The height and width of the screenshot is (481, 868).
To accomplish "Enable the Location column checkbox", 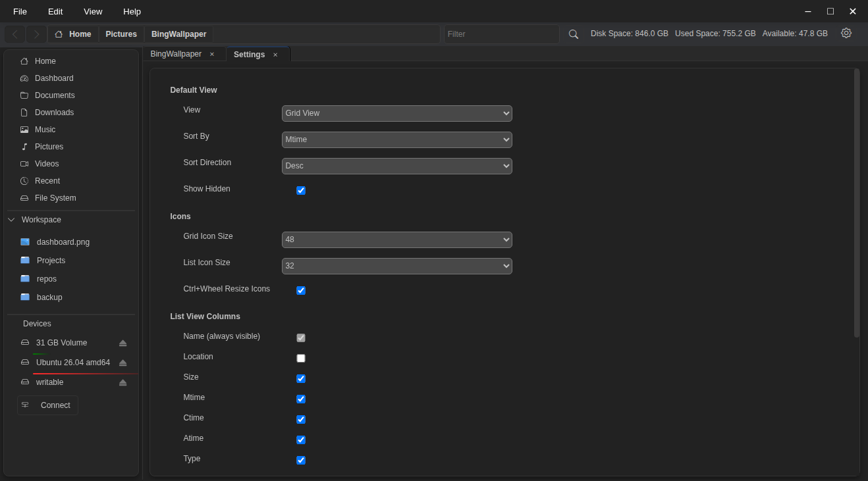I will pyautogui.click(x=301, y=358).
